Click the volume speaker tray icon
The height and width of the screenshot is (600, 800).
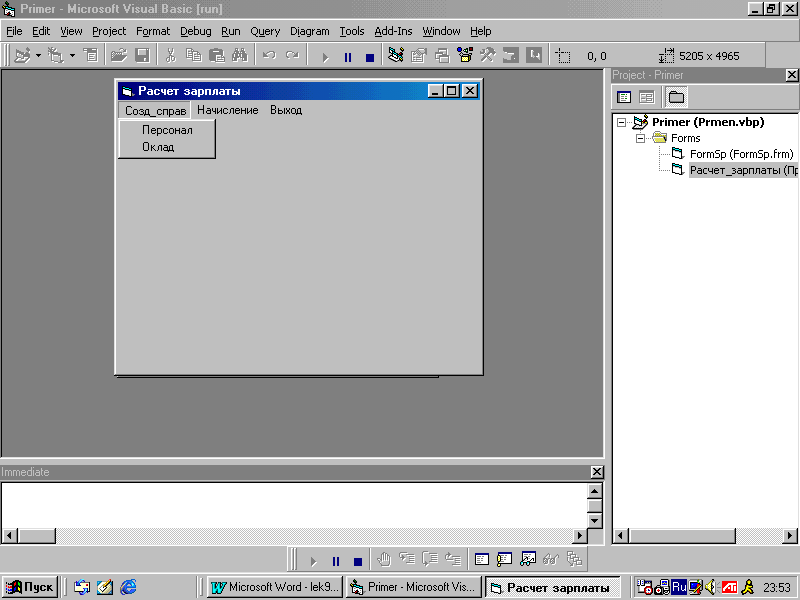(711, 587)
